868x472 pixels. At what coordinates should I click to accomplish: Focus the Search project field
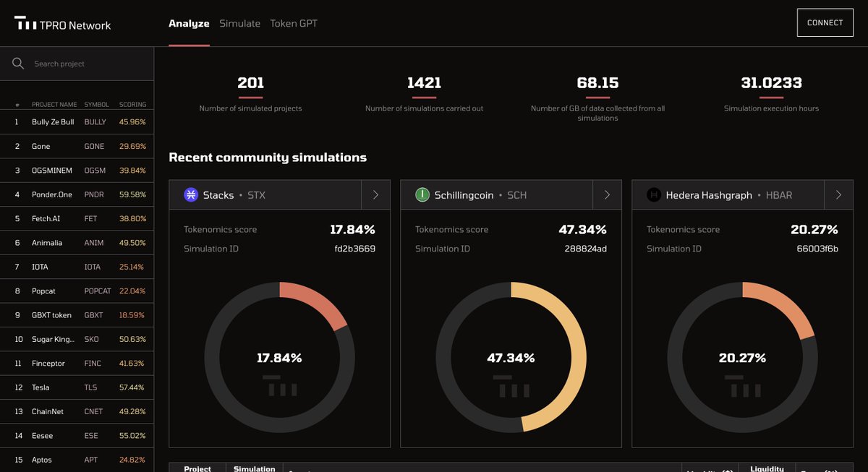(x=77, y=64)
